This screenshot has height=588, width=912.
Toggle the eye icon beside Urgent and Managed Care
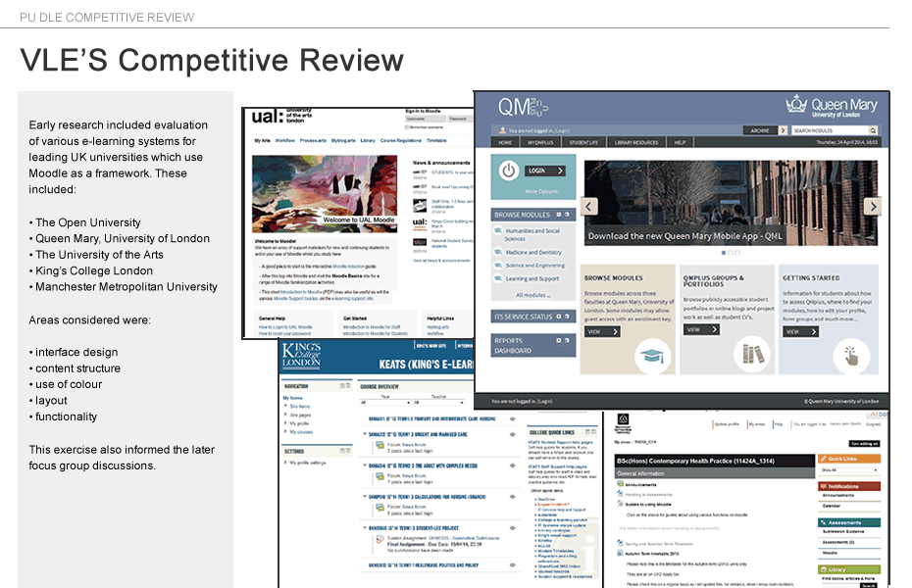click(513, 433)
